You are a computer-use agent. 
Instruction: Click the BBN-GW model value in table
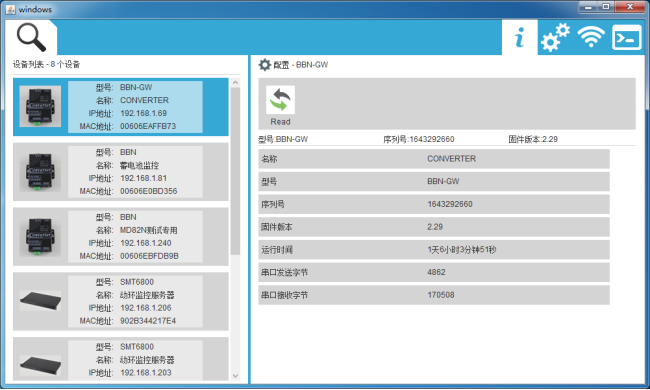pyautogui.click(x=443, y=181)
